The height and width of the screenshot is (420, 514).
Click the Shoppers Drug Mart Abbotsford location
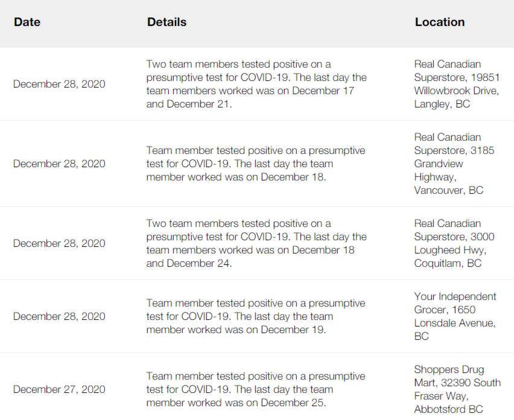point(457,389)
